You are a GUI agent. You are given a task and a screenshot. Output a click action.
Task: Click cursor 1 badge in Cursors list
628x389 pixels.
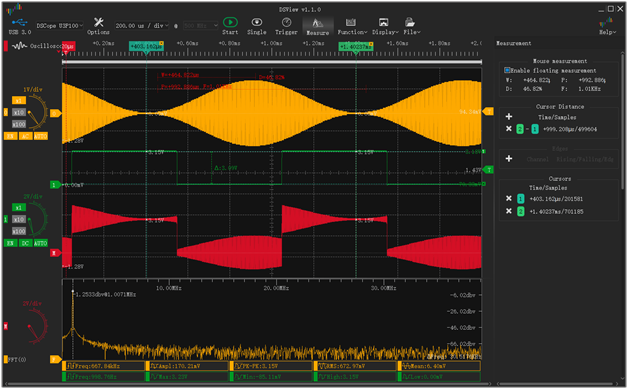[521, 199]
